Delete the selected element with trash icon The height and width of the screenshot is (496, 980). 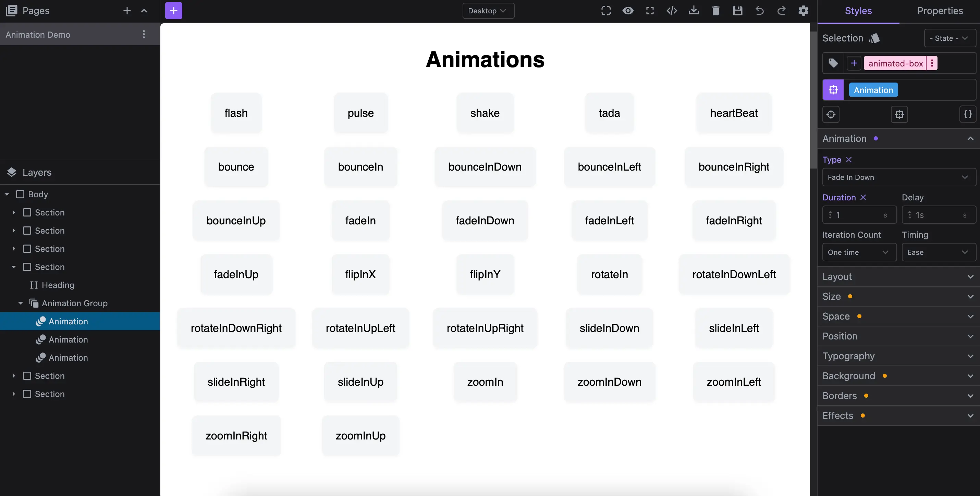pyautogui.click(x=715, y=11)
